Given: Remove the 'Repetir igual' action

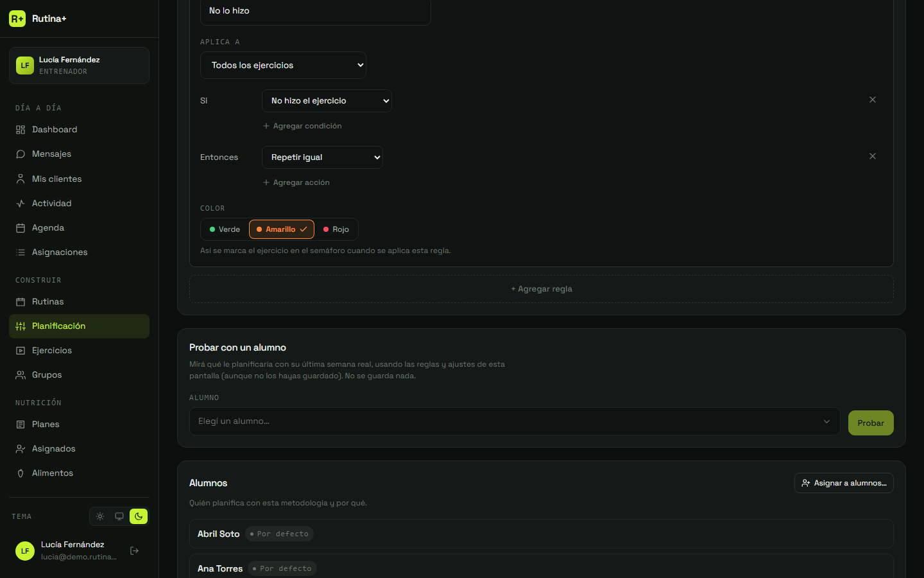Looking at the screenshot, I should (873, 156).
